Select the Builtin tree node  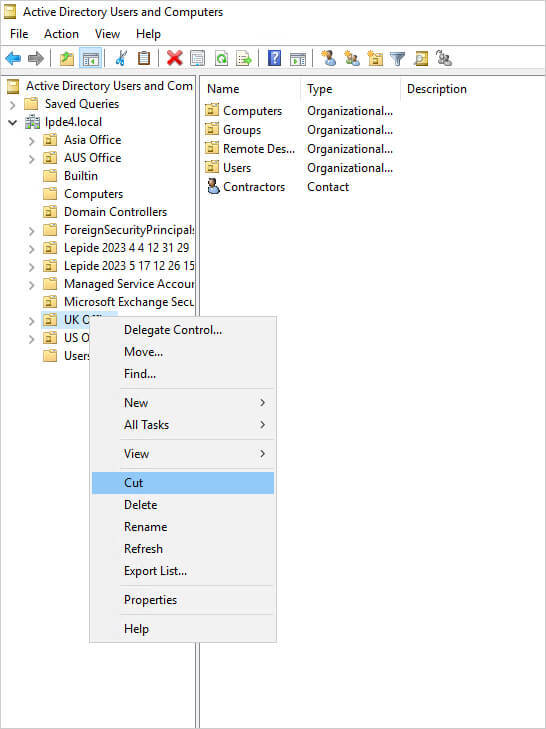click(80, 176)
